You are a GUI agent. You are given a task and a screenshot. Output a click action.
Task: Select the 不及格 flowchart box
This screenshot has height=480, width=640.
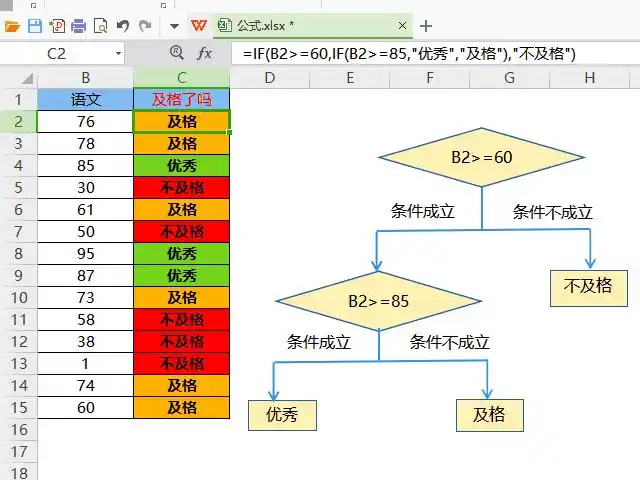pos(589,288)
